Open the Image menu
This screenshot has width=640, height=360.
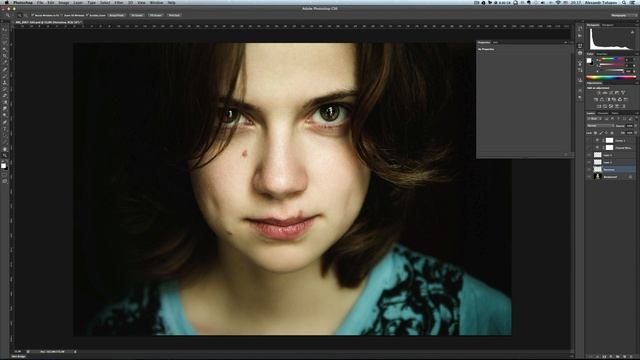[64, 2]
